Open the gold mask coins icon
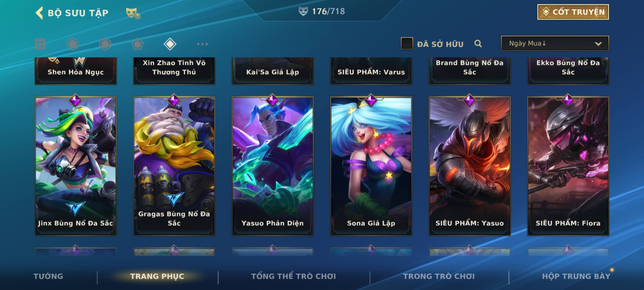Viewport: 644px width, 290px height. coord(133,13)
